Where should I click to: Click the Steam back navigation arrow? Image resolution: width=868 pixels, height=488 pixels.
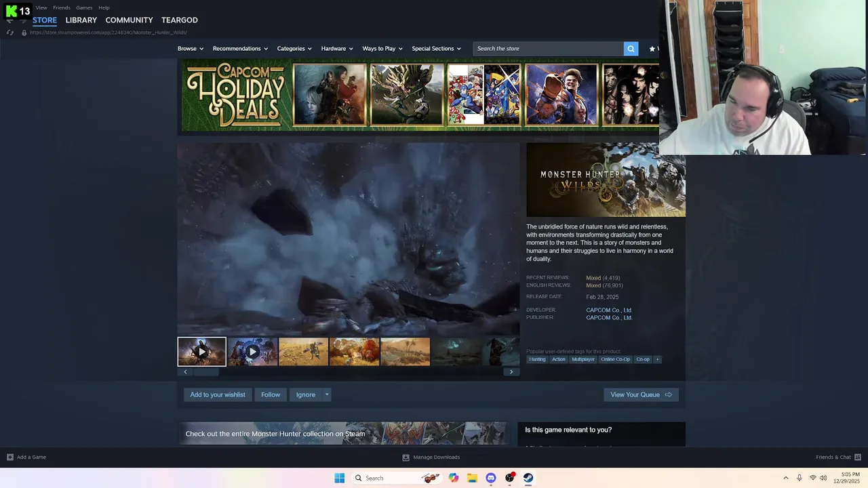click(x=9, y=21)
